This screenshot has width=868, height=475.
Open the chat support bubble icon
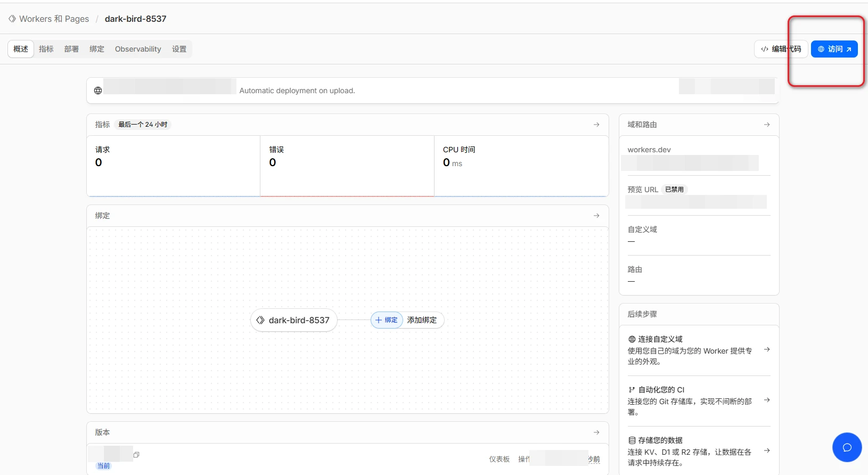[x=847, y=447]
